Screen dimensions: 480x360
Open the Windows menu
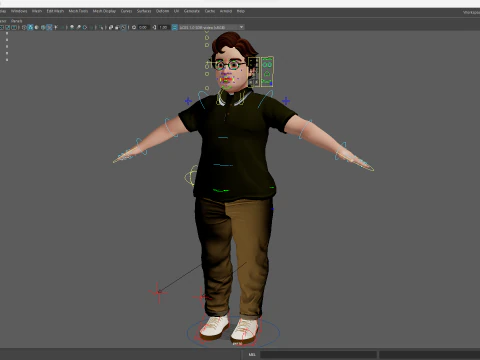[19, 11]
